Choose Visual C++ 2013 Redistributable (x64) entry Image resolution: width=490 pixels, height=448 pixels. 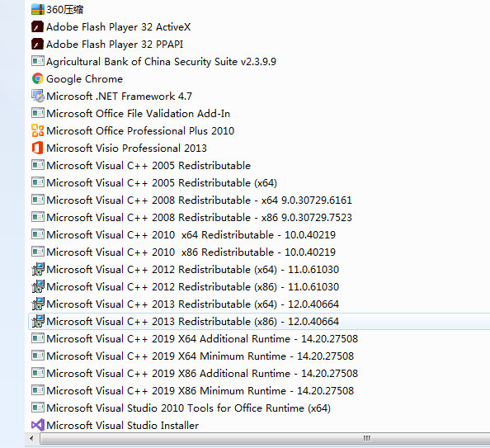pyautogui.click(x=192, y=304)
